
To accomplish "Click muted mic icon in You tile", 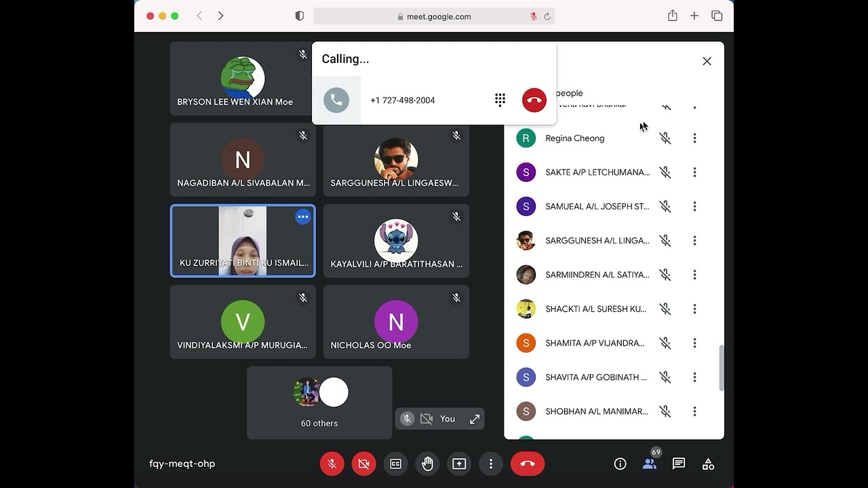I will [407, 419].
